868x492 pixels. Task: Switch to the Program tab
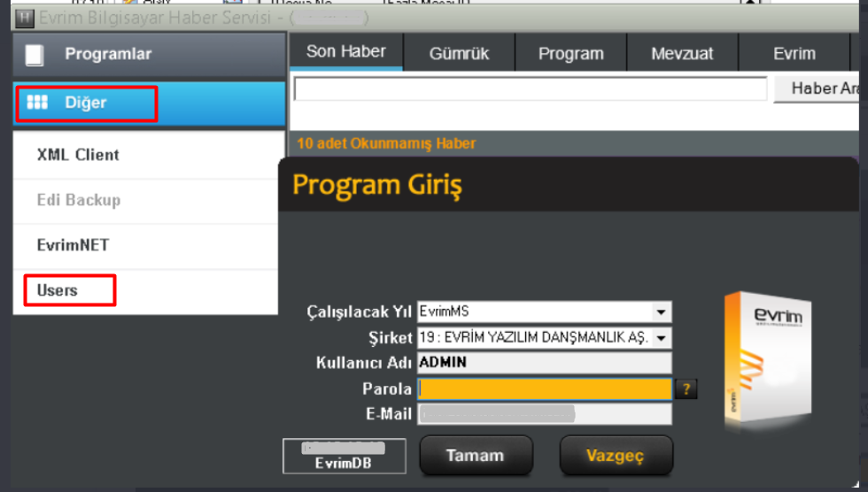tap(571, 54)
